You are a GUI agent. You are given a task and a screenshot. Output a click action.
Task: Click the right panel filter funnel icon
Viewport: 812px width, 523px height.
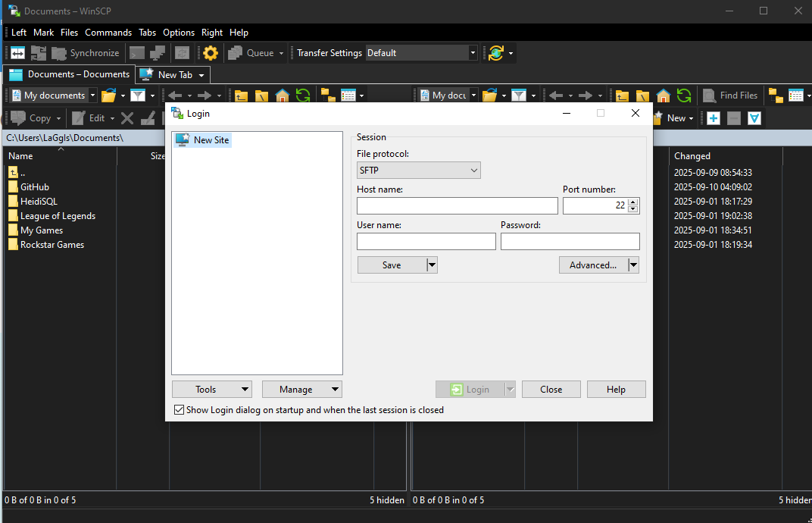(519, 96)
